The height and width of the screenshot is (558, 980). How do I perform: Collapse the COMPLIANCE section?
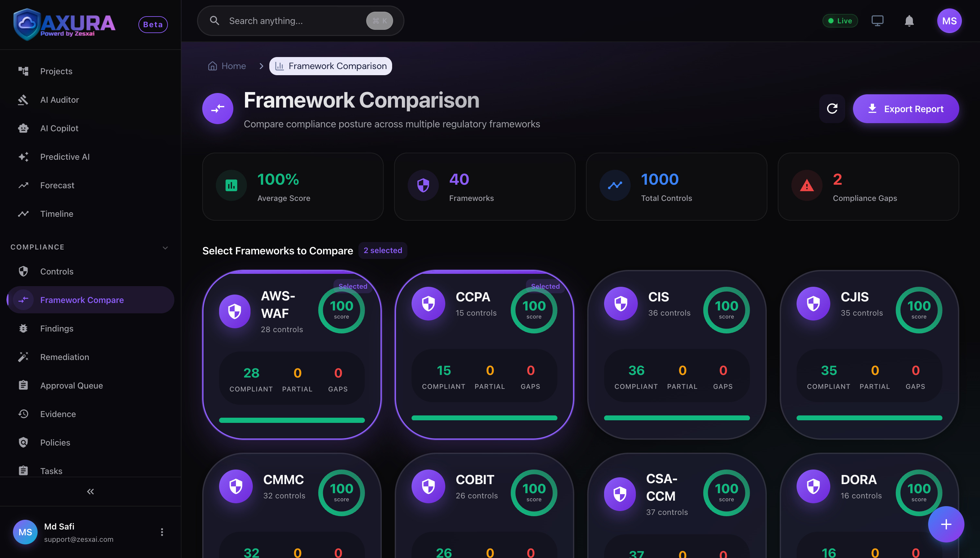[x=165, y=248]
